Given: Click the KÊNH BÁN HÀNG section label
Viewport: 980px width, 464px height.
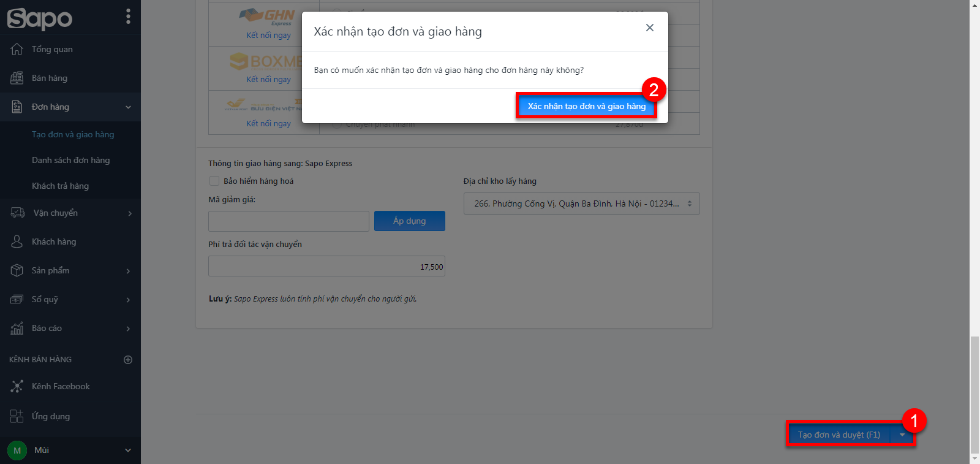Looking at the screenshot, I should pyautogui.click(x=40, y=359).
